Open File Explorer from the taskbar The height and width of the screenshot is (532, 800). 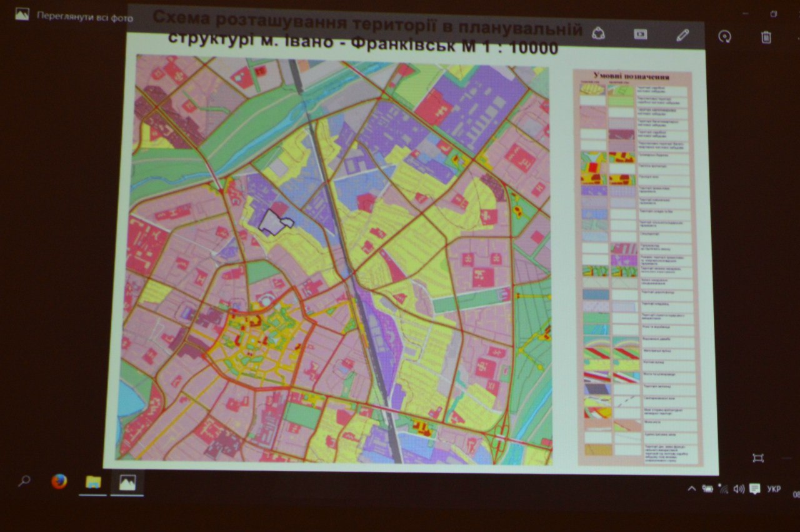93,481
